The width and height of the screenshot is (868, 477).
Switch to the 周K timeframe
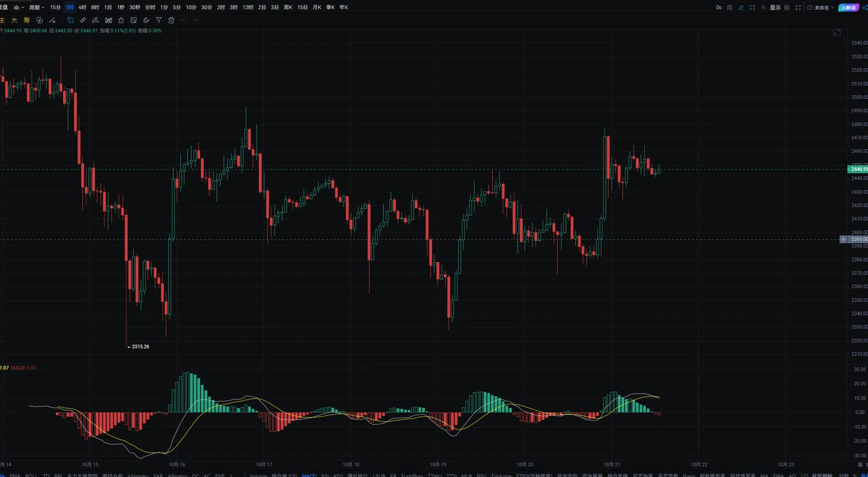click(x=288, y=7)
